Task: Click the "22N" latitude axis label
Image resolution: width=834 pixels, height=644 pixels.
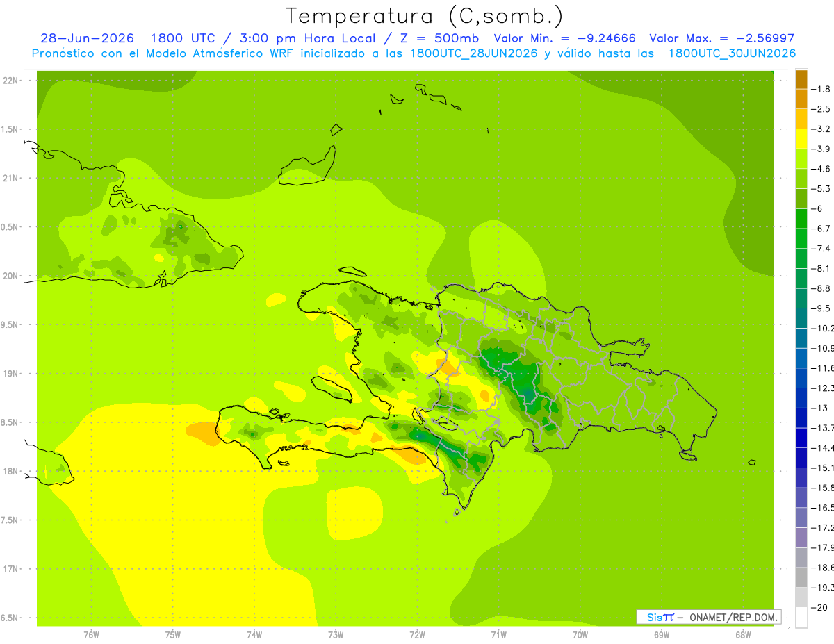Action: tap(10, 81)
